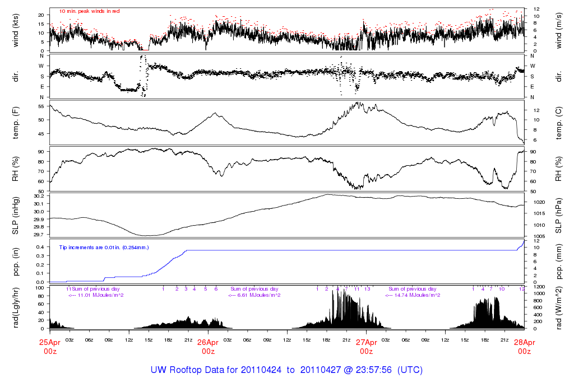Image resolution: width=574 pixels, height=392 pixels.
Task: Click the 'rad (W/m^2)' axis label
Action: tap(559, 308)
